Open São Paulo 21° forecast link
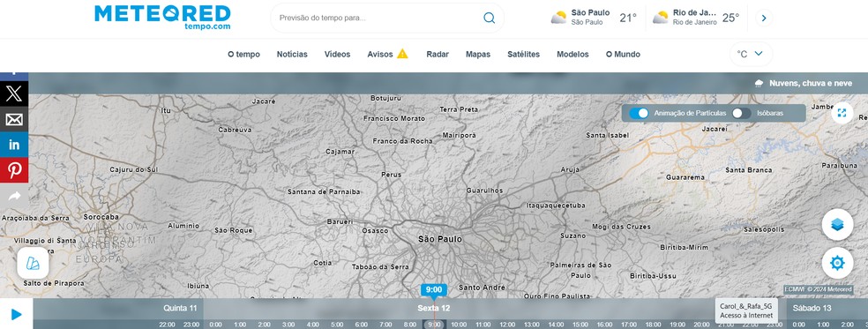 point(594,18)
